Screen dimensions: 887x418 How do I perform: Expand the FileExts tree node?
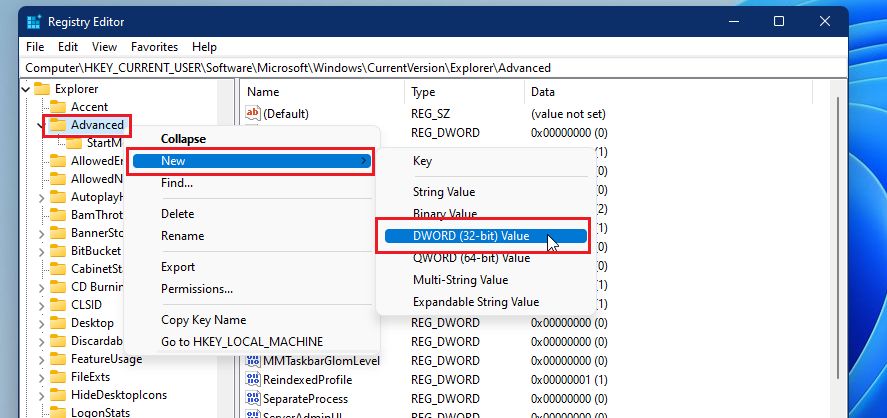coord(41,377)
